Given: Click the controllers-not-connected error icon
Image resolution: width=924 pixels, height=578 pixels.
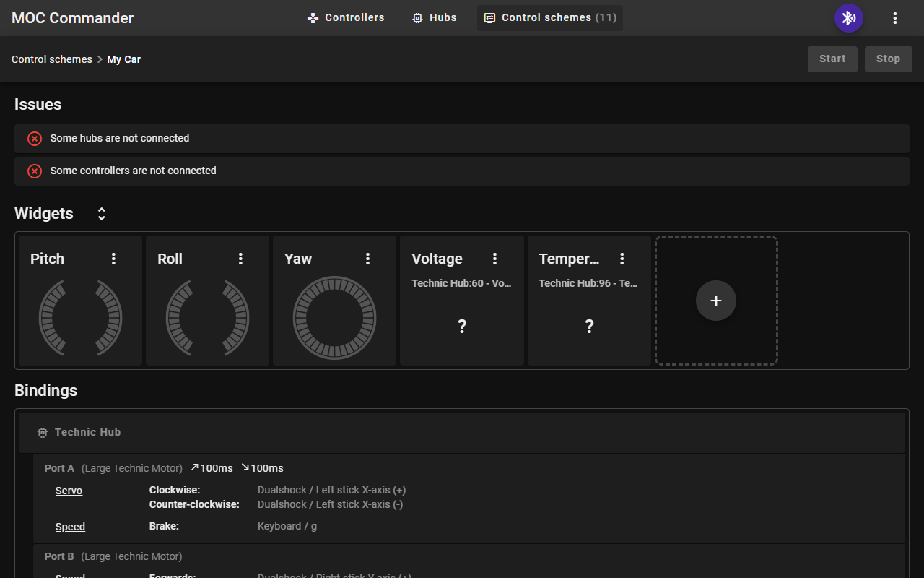Looking at the screenshot, I should pyautogui.click(x=35, y=171).
